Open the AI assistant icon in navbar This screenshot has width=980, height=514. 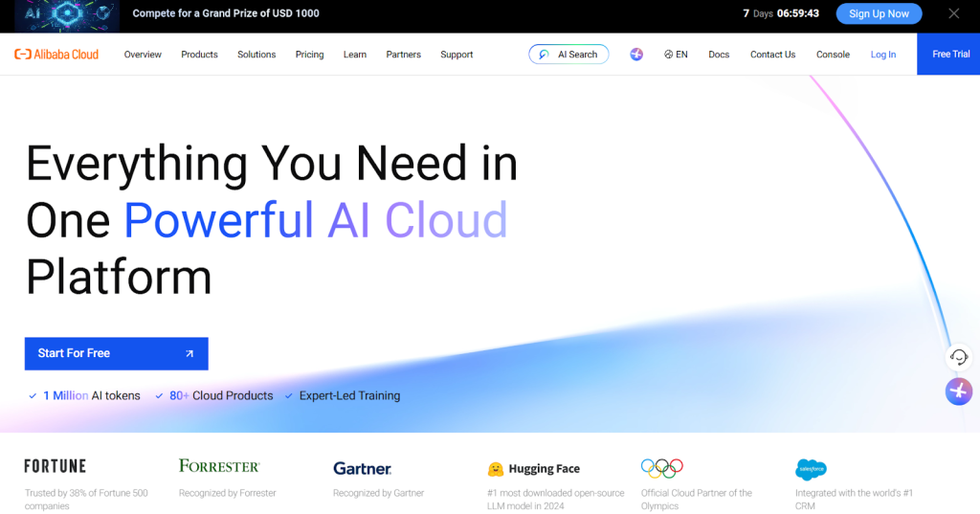pos(636,55)
